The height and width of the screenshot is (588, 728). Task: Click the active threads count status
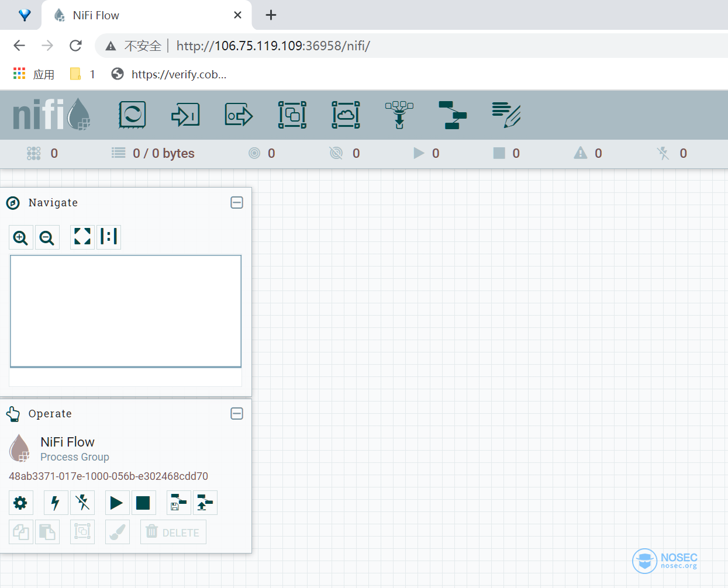coord(43,153)
